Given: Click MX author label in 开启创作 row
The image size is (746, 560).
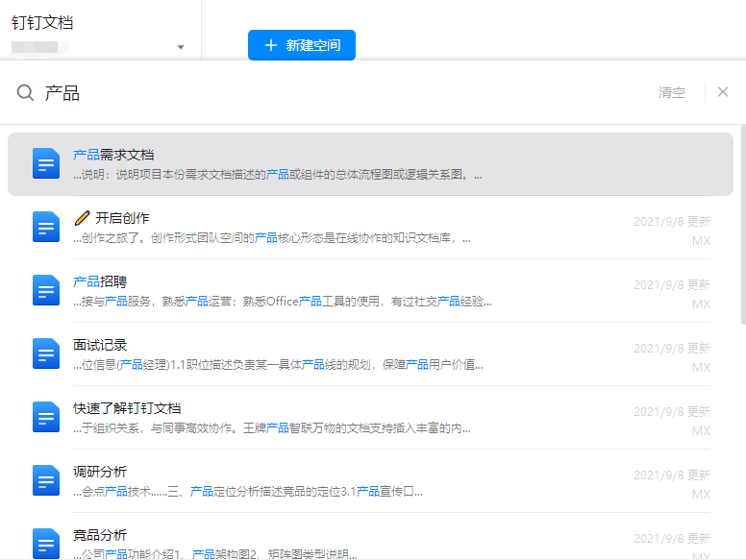Looking at the screenshot, I should [701, 240].
